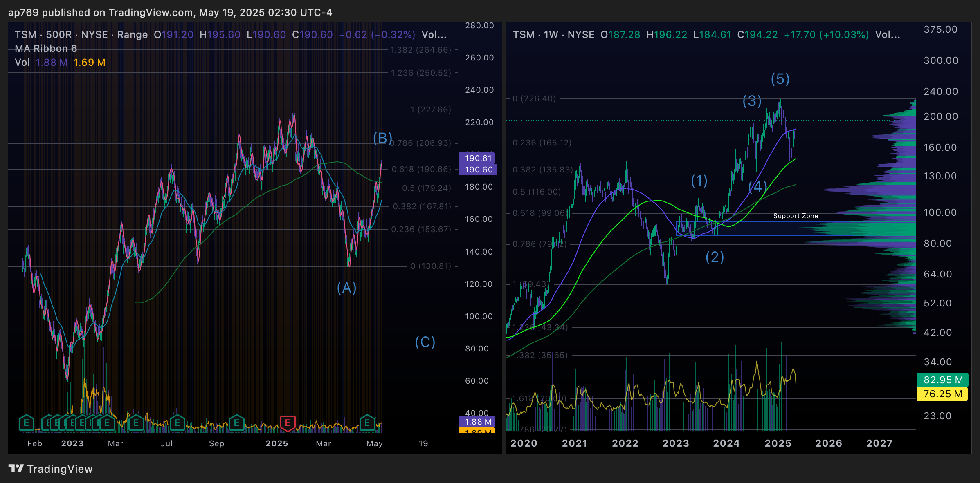Click the 2026 label on weekly time axis

click(x=829, y=443)
